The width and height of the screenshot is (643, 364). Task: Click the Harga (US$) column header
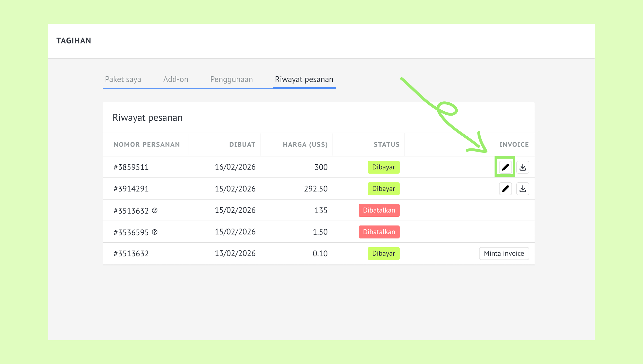point(305,144)
